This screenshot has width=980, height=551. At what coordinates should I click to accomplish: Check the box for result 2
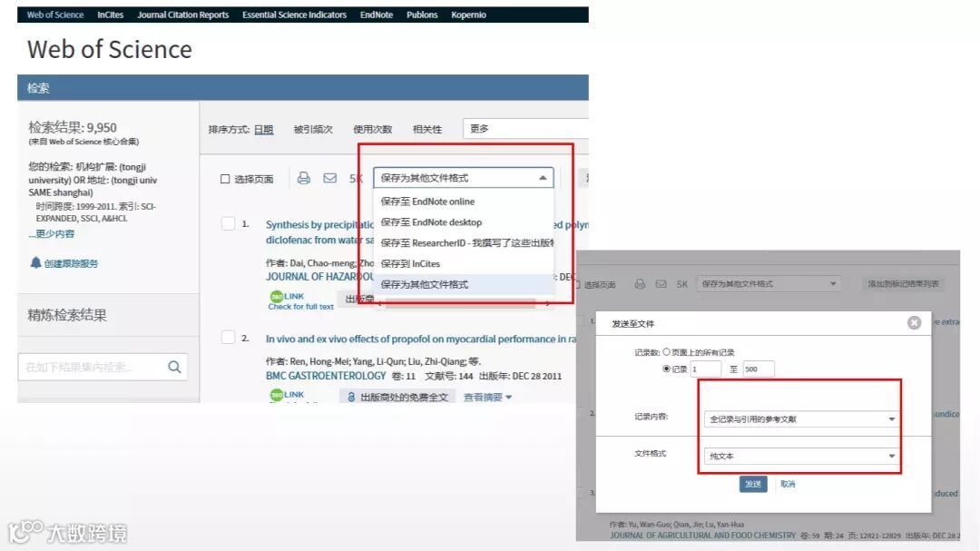[228, 338]
